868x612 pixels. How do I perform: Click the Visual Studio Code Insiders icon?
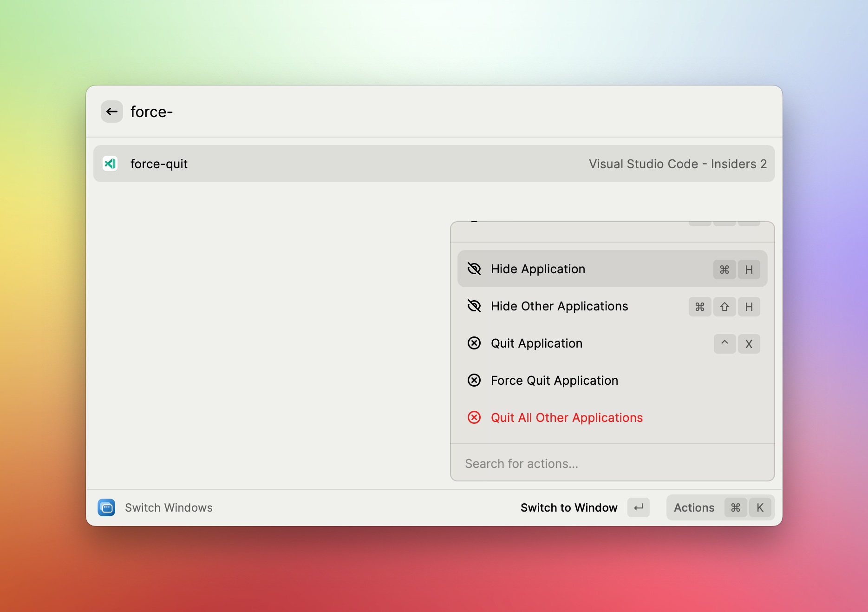tap(110, 164)
